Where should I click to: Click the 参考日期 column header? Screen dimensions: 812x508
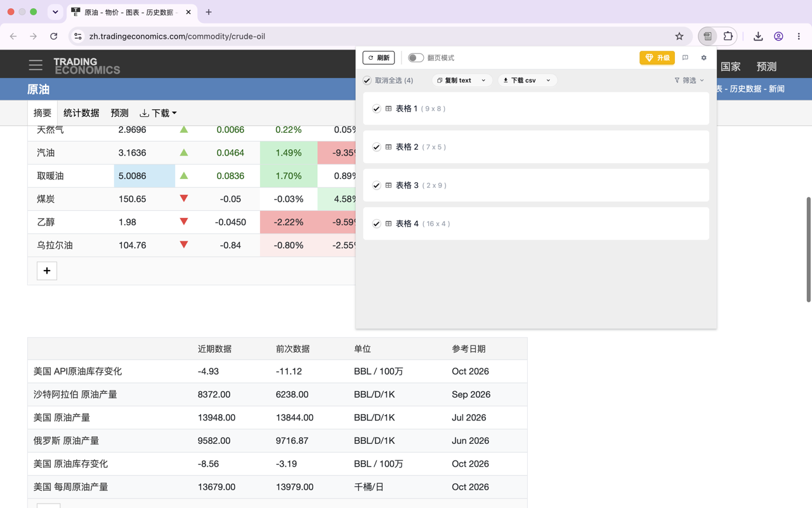[x=469, y=349]
